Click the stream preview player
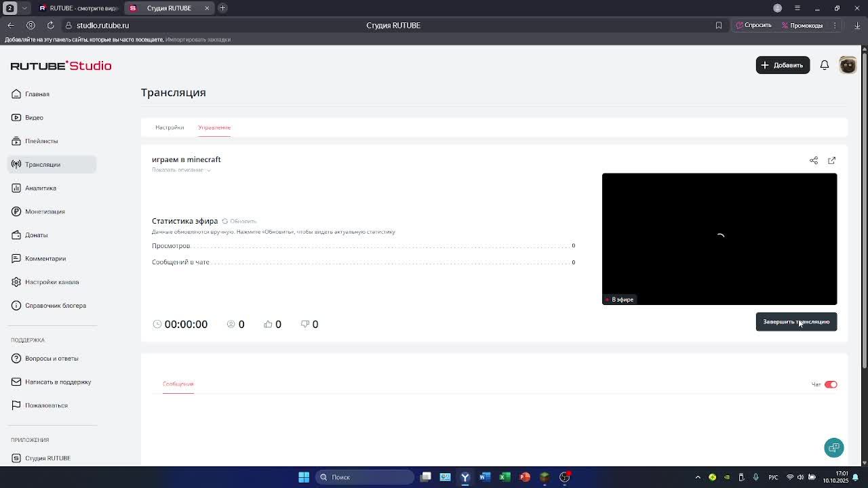Image resolution: width=868 pixels, height=488 pixels. point(719,239)
